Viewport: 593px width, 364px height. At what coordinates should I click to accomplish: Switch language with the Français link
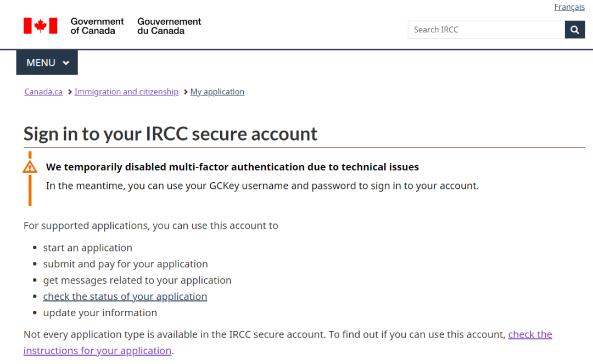click(569, 7)
